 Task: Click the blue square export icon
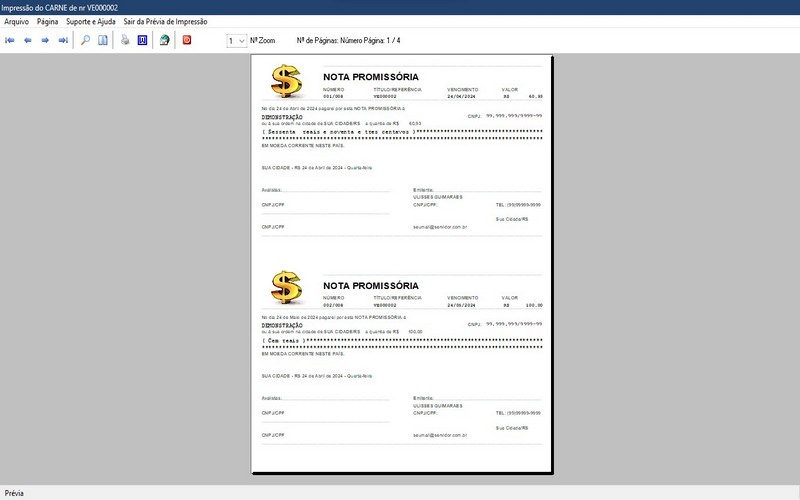[x=142, y=40]
